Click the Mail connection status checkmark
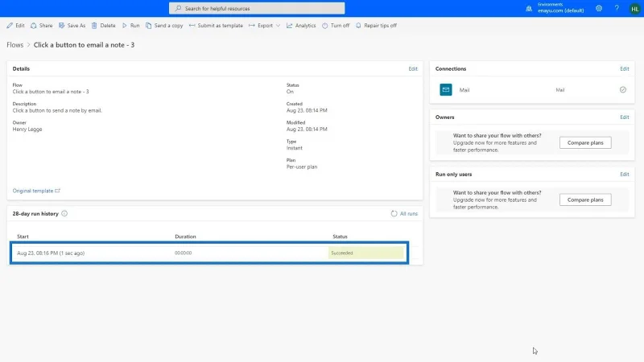Image resolution: width=644 pixels, height=362 pixels. (x=623, y=89)
